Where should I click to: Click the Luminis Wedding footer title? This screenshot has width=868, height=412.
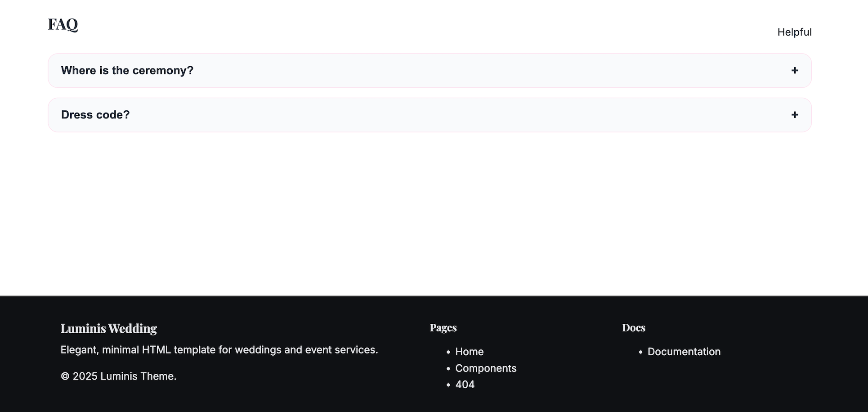tap(108, 329)
